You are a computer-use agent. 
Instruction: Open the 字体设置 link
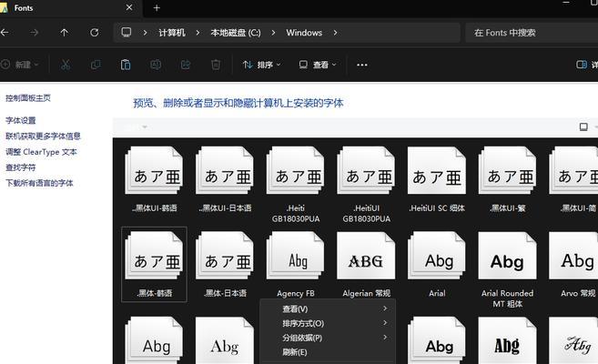click(21, 120)
